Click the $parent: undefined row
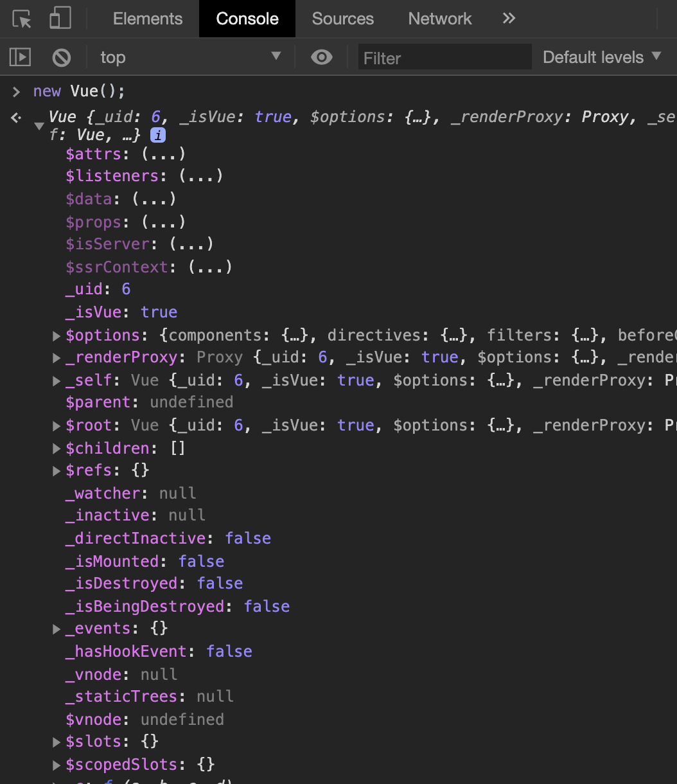677x784 pixels. [150, 402]
